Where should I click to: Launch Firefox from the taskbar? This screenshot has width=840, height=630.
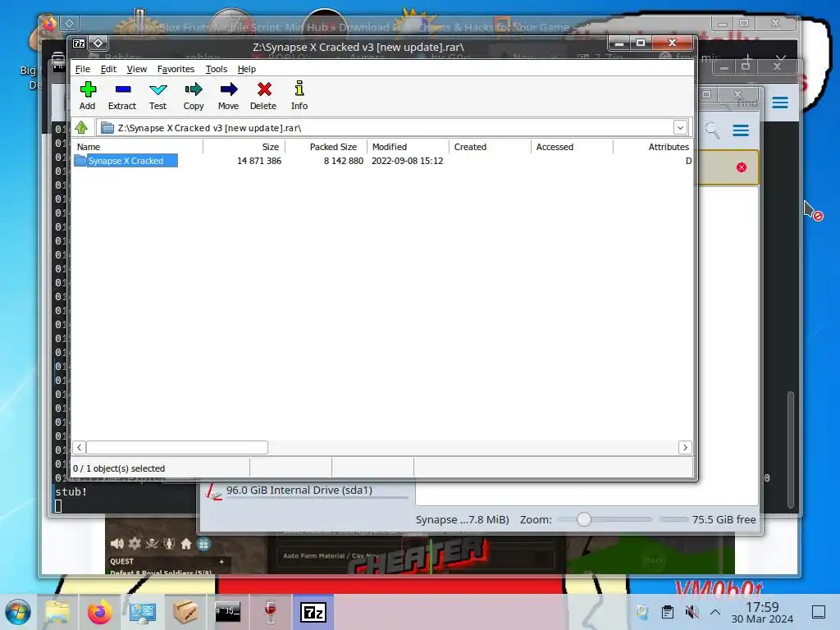[x=99, y=612]
